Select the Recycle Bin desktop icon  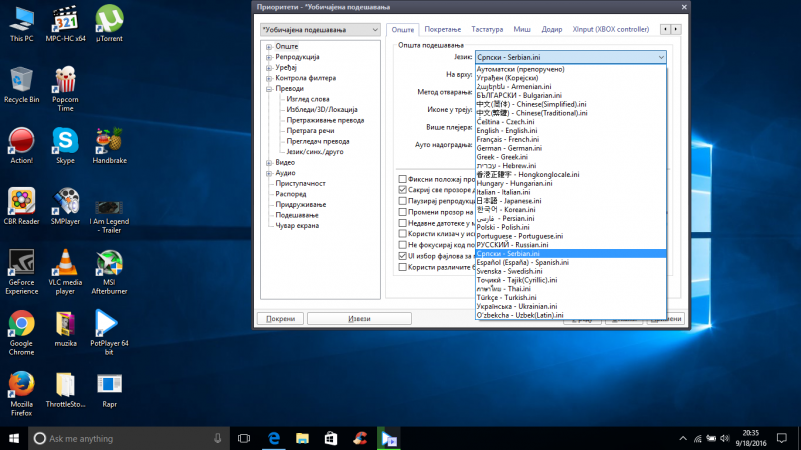(x=21, y=85)
